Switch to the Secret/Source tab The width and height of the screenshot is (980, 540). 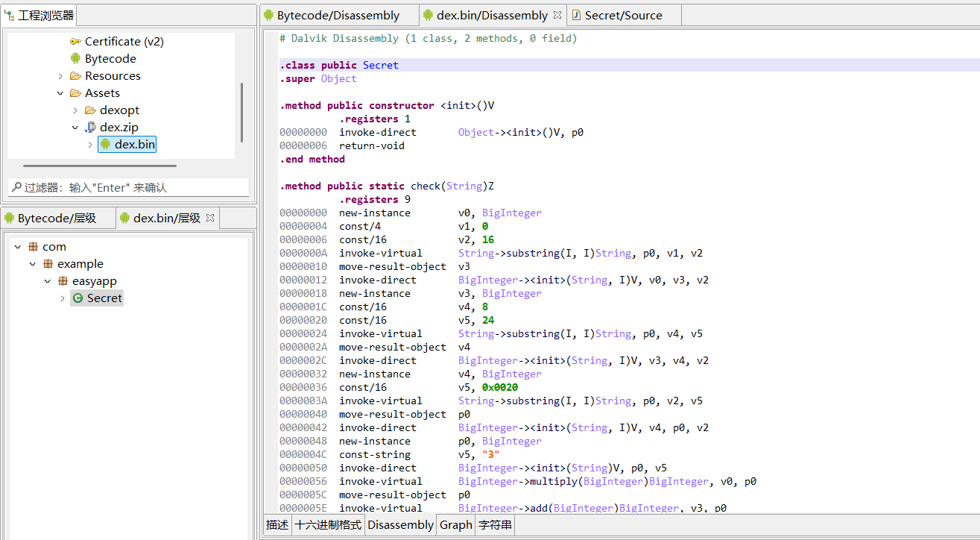pyautogui.click(x=622, y=15)
